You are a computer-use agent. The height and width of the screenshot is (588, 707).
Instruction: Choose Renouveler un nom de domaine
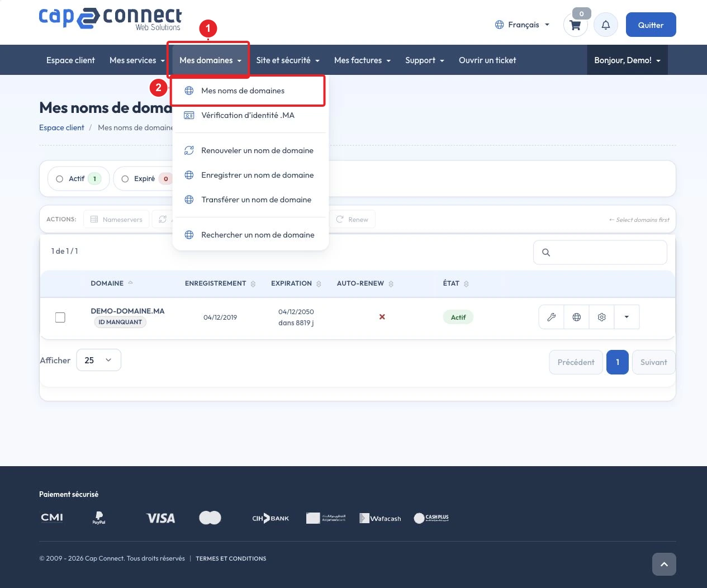[x=250, y=150]
